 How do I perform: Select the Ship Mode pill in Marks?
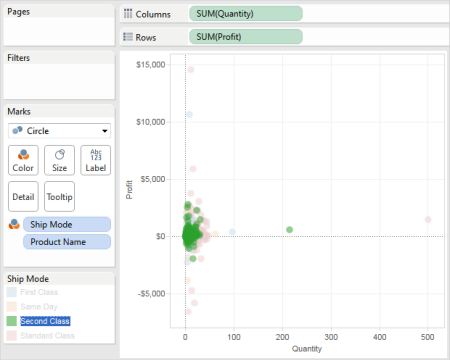tap(67, 224)
